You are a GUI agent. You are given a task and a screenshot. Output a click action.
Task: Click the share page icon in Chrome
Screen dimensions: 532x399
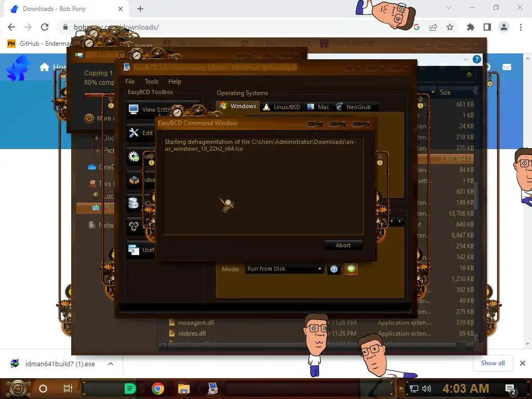(433, 27)
